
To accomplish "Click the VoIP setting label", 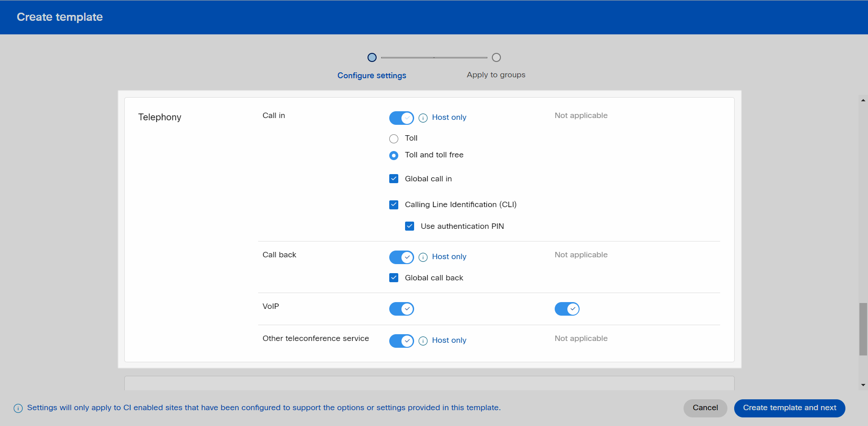I will pos(270,306).
